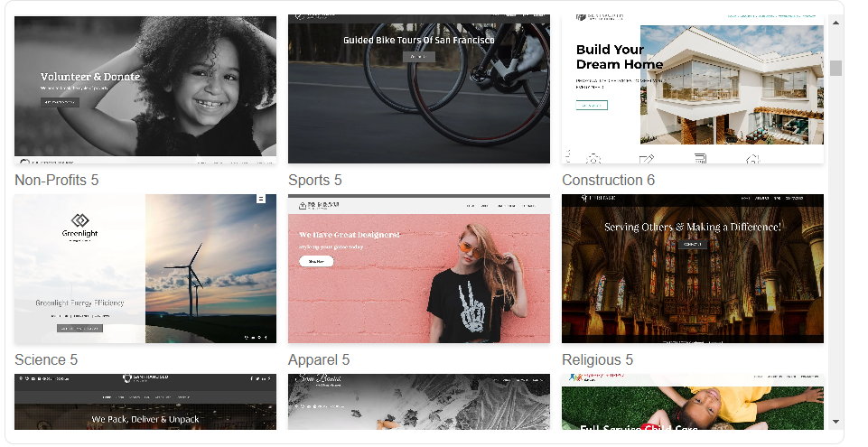Select the Sports 5 bike tours template
The width and height of the screenshot is (868, 447).
(x=419, y=89)
